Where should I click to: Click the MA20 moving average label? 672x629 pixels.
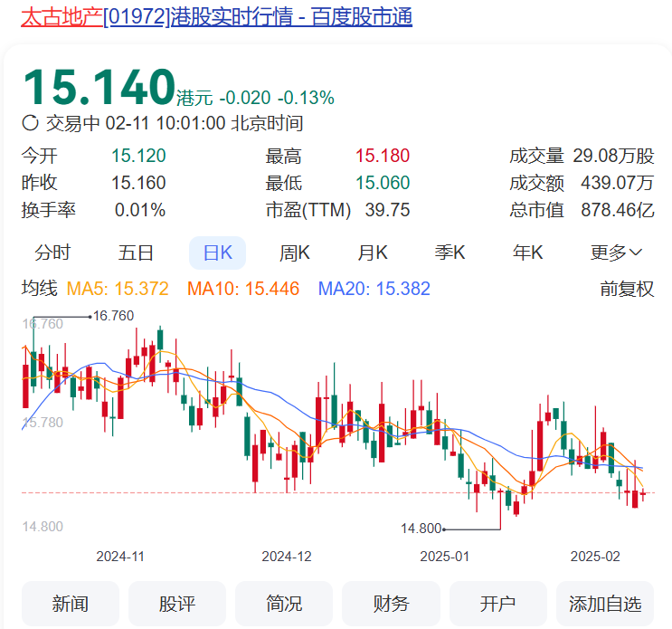(374, 290)
